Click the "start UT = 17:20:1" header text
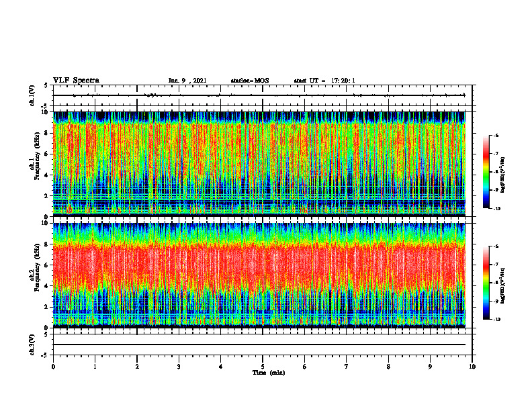 tap(324, 81)
